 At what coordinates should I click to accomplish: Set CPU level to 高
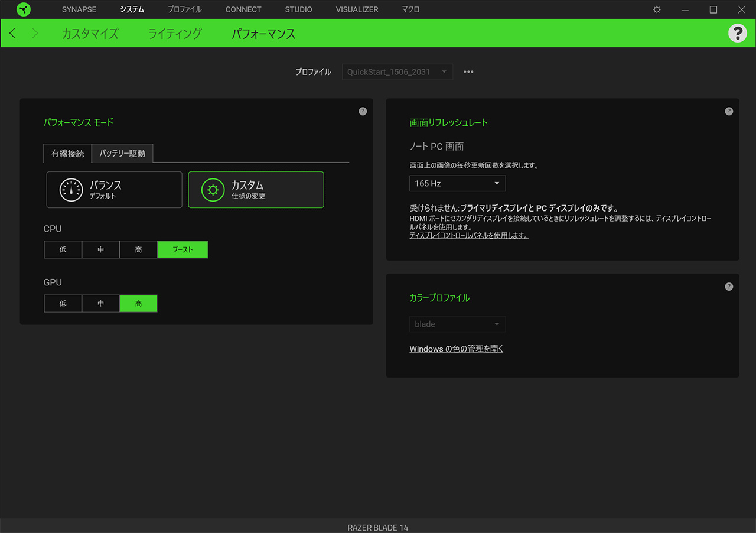click(138, 250)
